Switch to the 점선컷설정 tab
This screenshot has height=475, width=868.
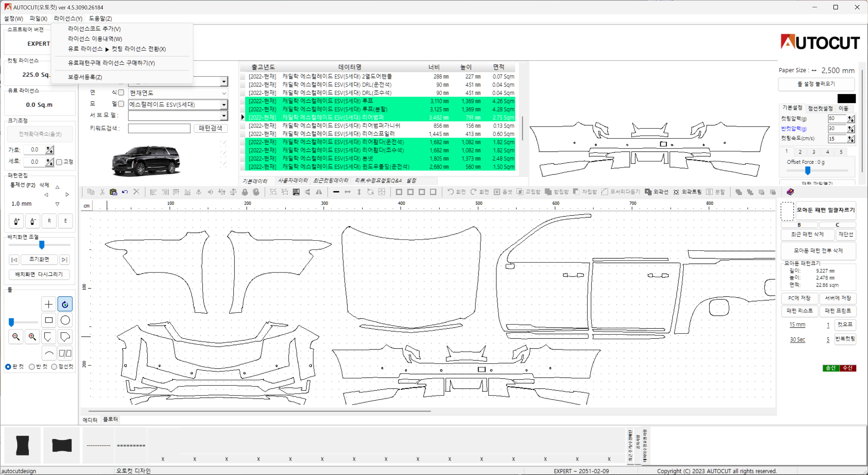click(x=821, y=108)
